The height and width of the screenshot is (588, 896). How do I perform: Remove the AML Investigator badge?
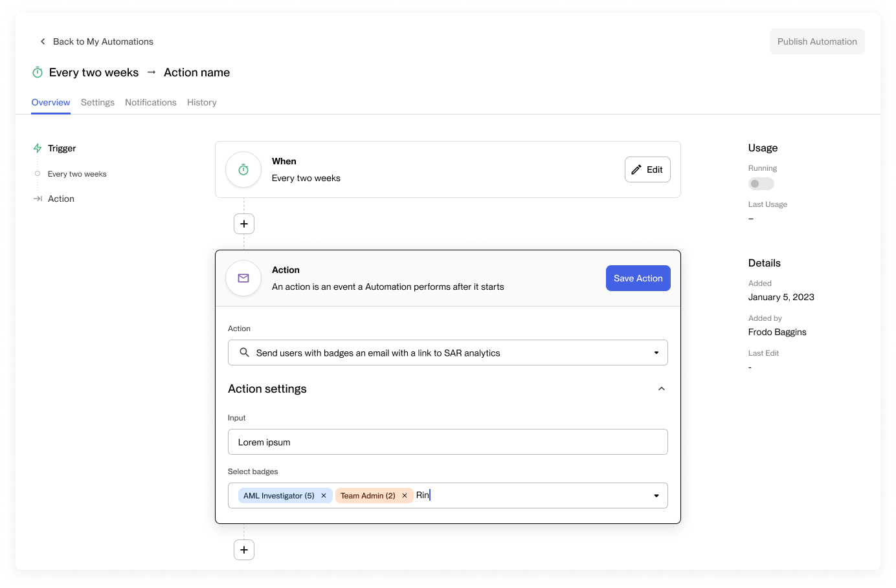click(x=324, y=495)
